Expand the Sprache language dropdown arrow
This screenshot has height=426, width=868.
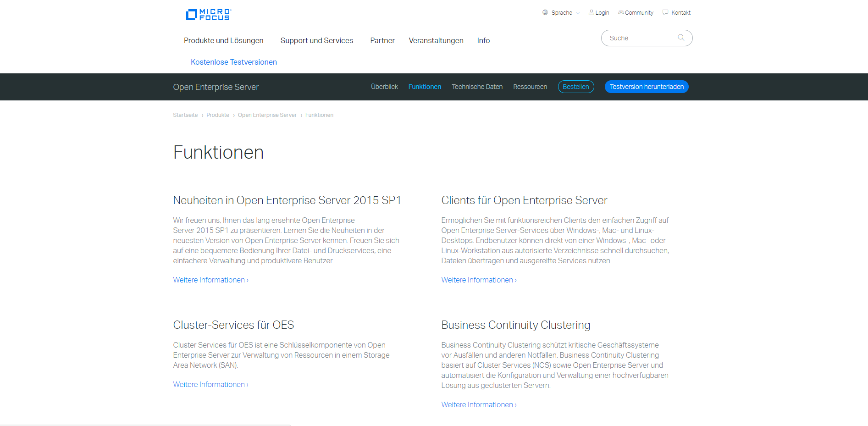tap(578, 13)
